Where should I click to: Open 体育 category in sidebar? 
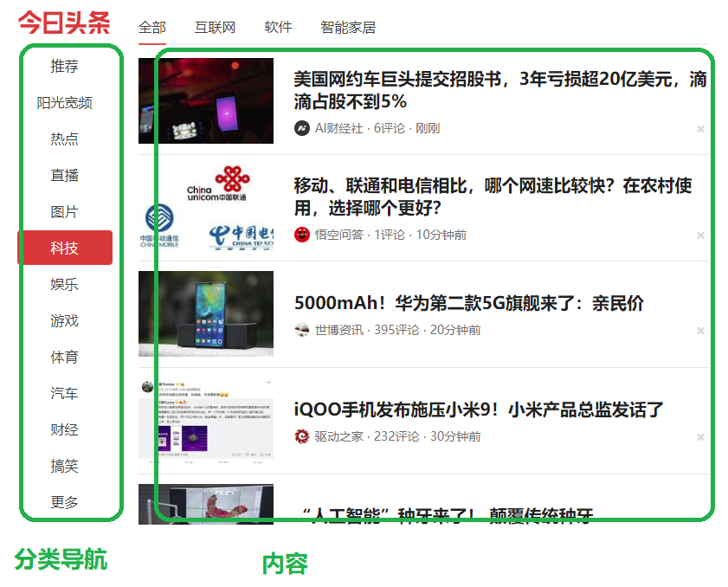(x=65, y=357)
